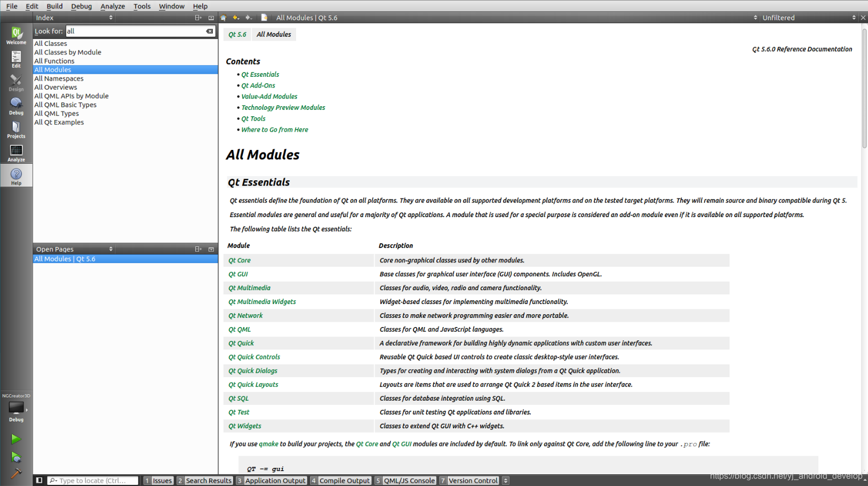
Task: Show the QML/JS Console pane
Action: pos(405,481)
